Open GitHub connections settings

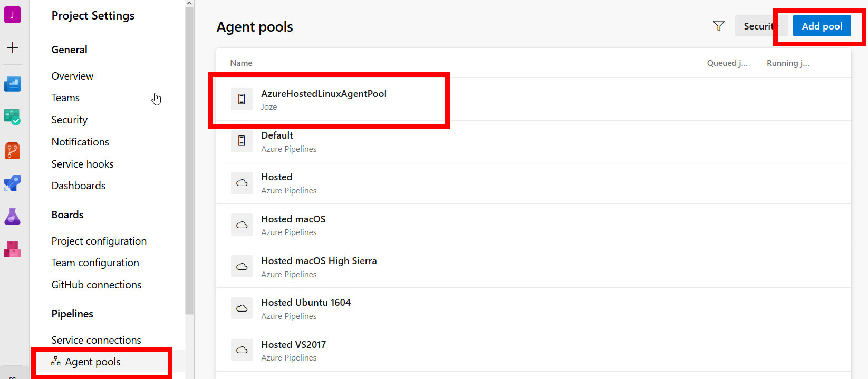(x=96, y=285)
